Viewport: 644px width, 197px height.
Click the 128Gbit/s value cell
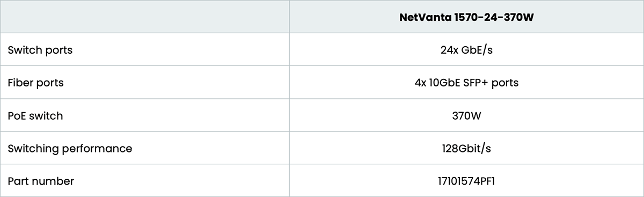(466, 148)
